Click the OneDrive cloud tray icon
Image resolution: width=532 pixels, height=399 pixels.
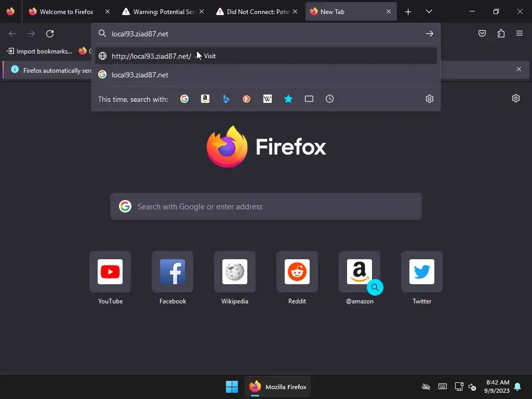pos(426,387)
